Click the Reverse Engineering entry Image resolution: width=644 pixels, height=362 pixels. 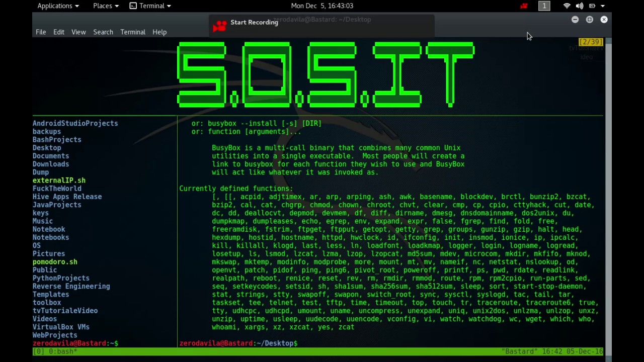[71, 286]
